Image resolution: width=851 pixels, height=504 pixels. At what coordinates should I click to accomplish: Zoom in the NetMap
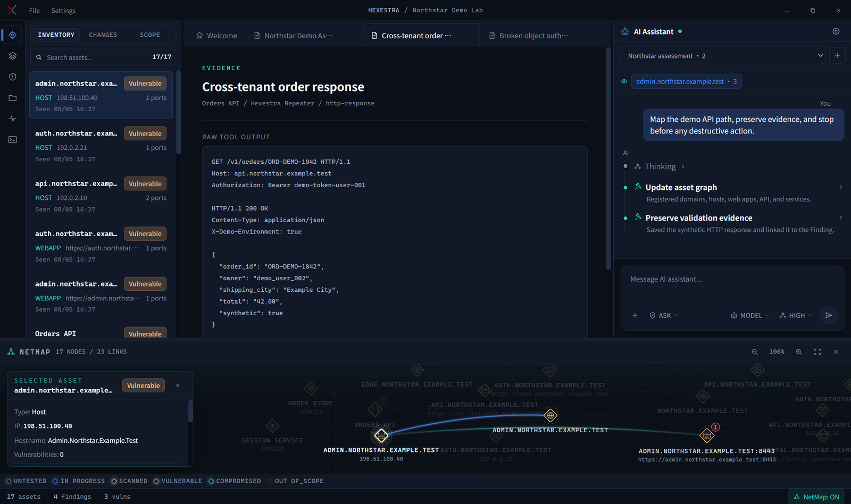click(x=798, y=352)
